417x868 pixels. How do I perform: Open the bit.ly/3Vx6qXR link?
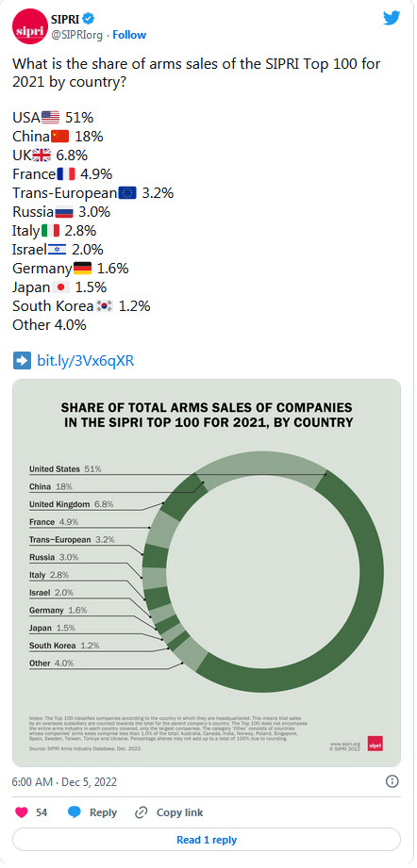pos(85,361)
